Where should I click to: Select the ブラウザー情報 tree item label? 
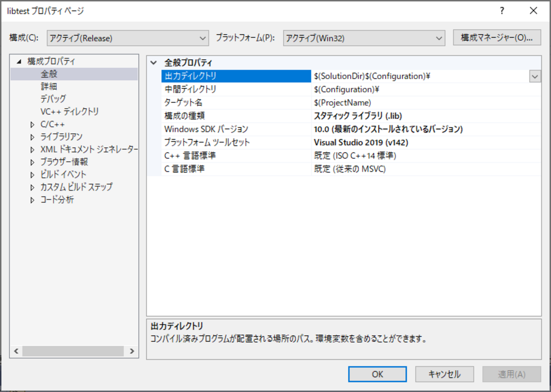64,162
